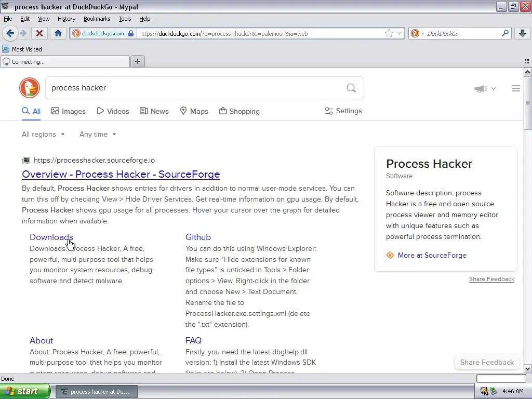Click the DuckDuckGo logo
532x399 pixels.
pos(30,88)
